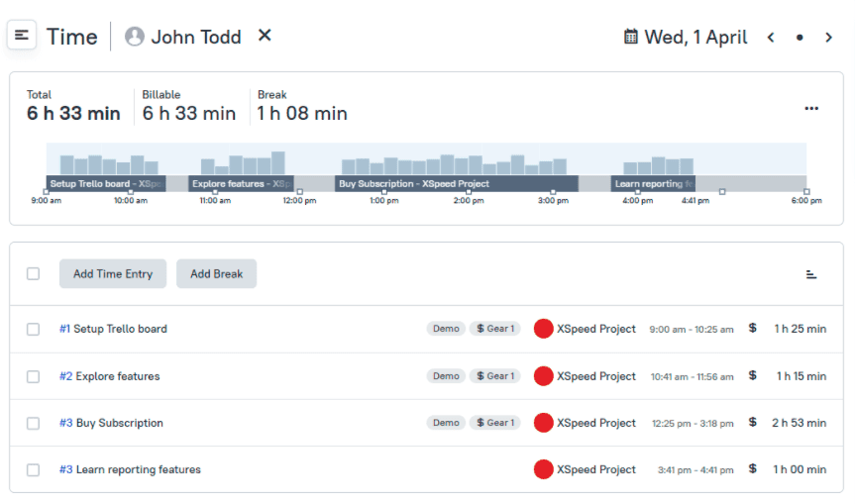Jump to today dot button
855x504 pixels.
click(800, 38)
